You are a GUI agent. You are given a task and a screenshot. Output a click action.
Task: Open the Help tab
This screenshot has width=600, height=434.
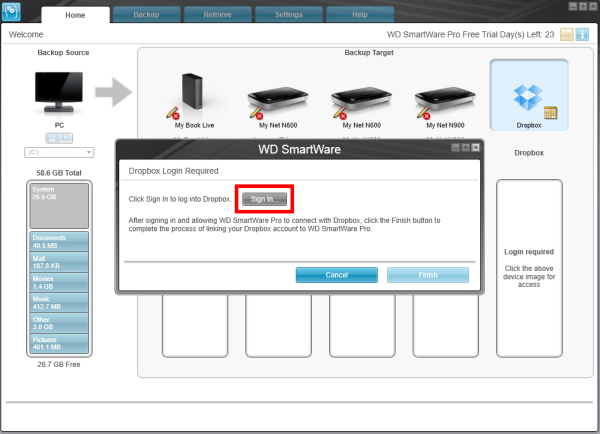(360, 15)
